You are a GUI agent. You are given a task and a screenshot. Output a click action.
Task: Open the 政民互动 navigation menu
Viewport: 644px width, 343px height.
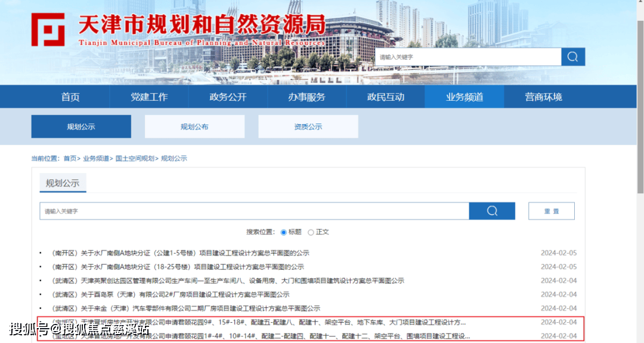(x=386, y=97)
